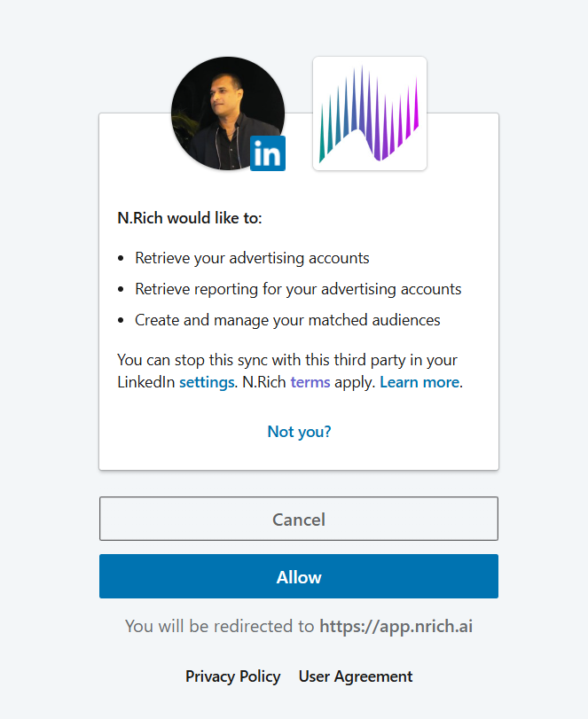Grant access by clicking Allow
The image size is (588, 719).
pos(299,576)
